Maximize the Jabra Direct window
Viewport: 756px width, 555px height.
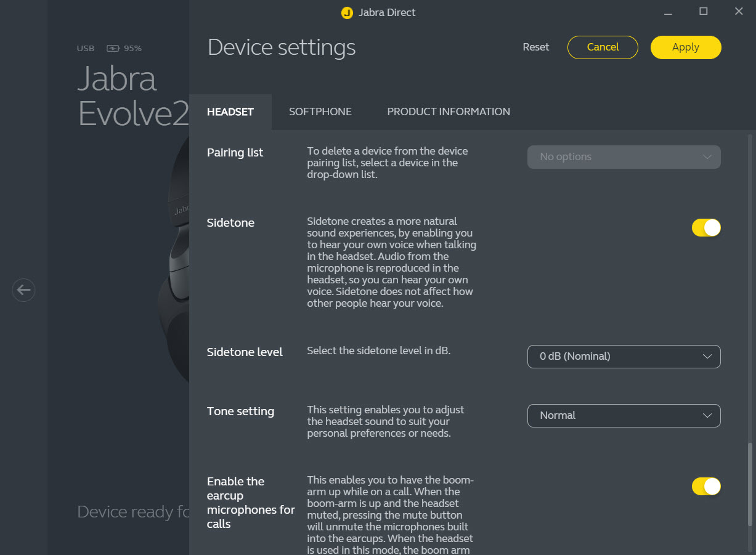(x=703, y=12)
